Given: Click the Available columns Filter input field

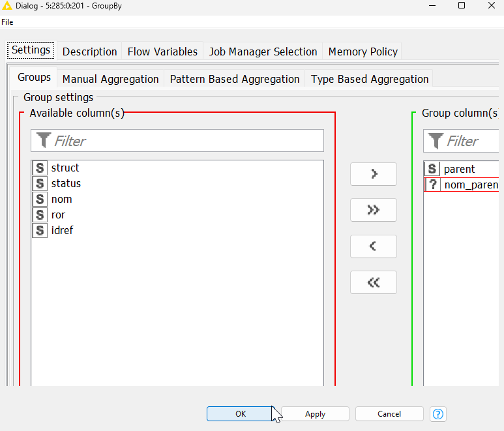Looking at the screenshot, I should (186, 141).
